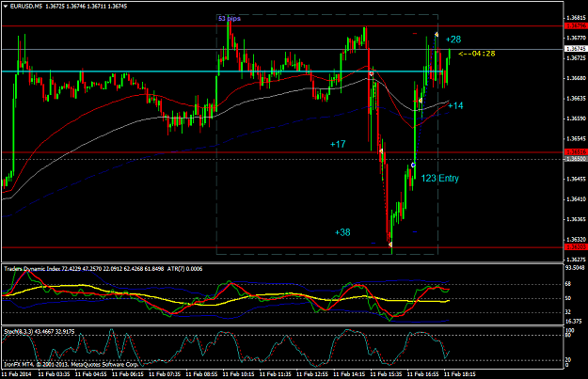588x379 pixels.
Task: Click the '11 Feb 08:55' time axis label
Action: (201, 374)
